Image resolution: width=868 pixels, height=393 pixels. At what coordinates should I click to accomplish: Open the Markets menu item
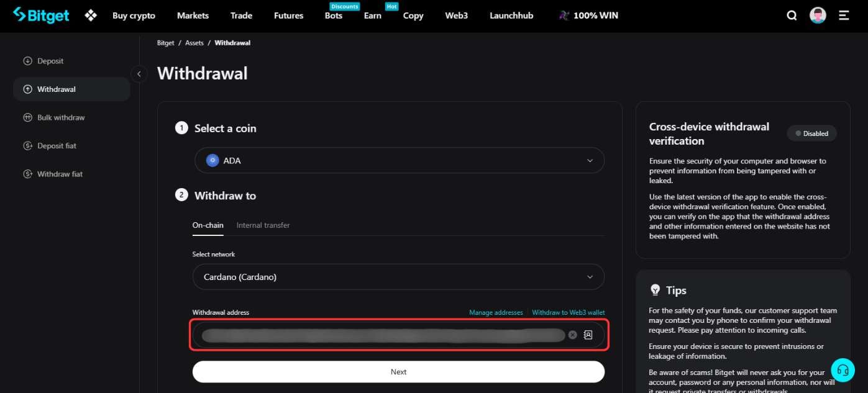pyautogui.click(x=193, y=16)
